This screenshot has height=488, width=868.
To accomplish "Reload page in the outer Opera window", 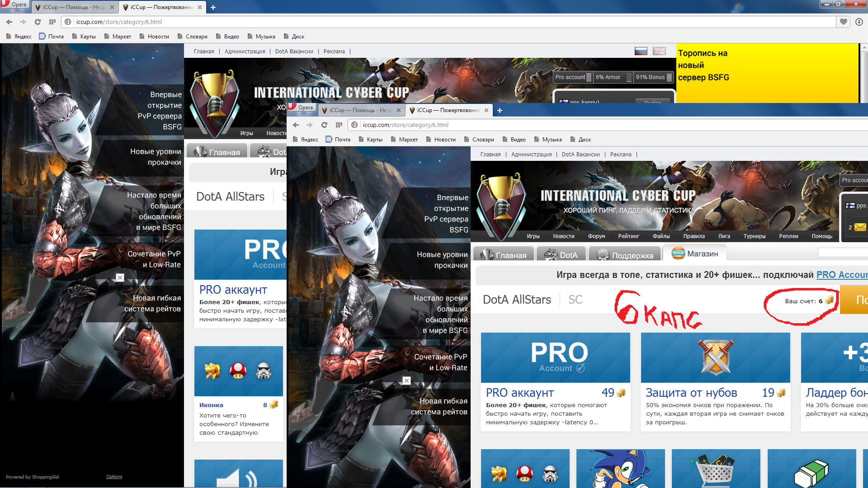I will [38, 22].
